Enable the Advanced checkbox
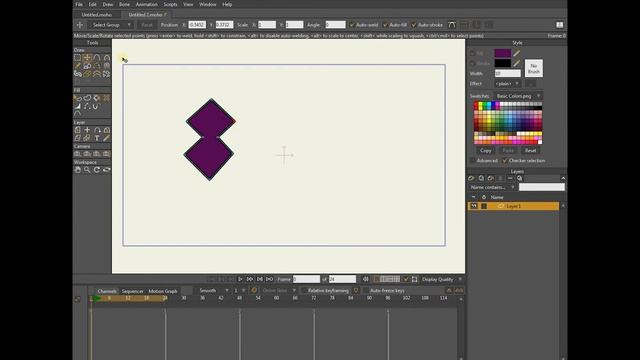The image size is (640, 360). (x=473, y=160)
